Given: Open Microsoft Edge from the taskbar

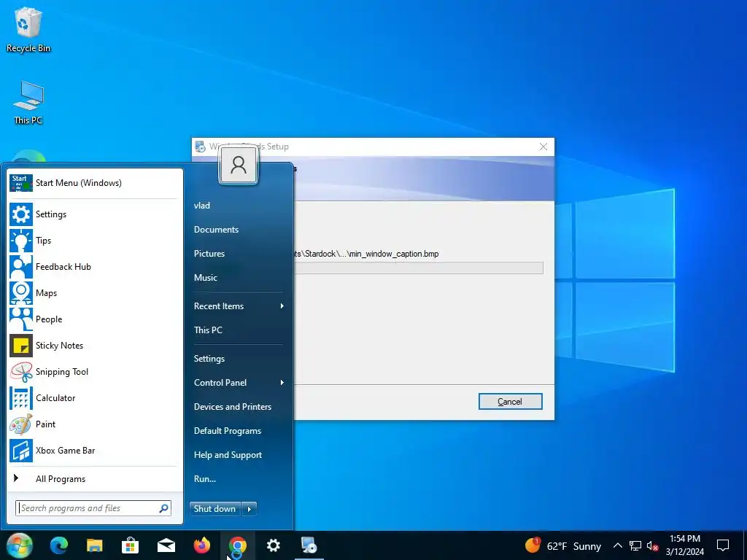Looking at the screenshot, I should (59, 545).
